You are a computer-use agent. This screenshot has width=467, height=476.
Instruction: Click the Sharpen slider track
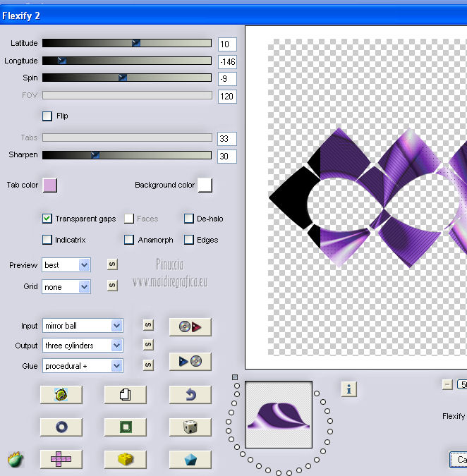127,155
